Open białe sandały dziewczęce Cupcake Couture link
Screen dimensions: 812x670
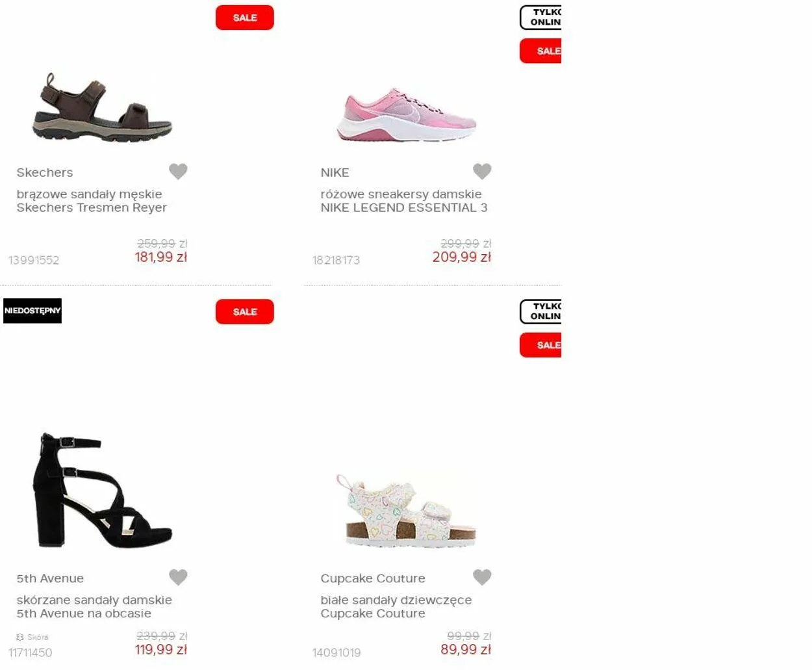(x=396, y=606)
